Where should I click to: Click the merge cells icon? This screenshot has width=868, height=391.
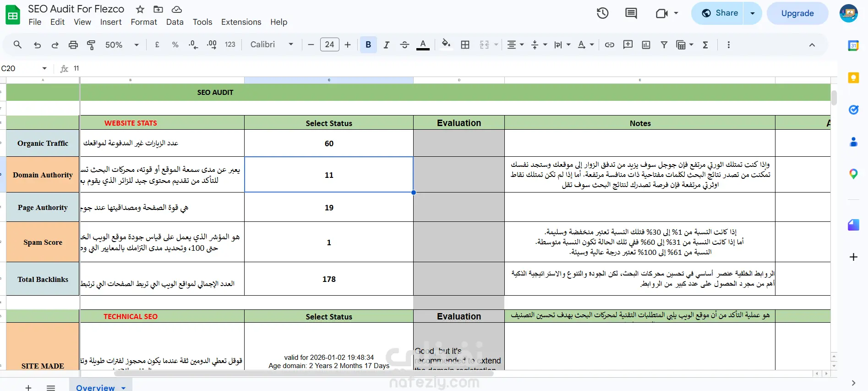pyautogui.click(x=484, y=44)
